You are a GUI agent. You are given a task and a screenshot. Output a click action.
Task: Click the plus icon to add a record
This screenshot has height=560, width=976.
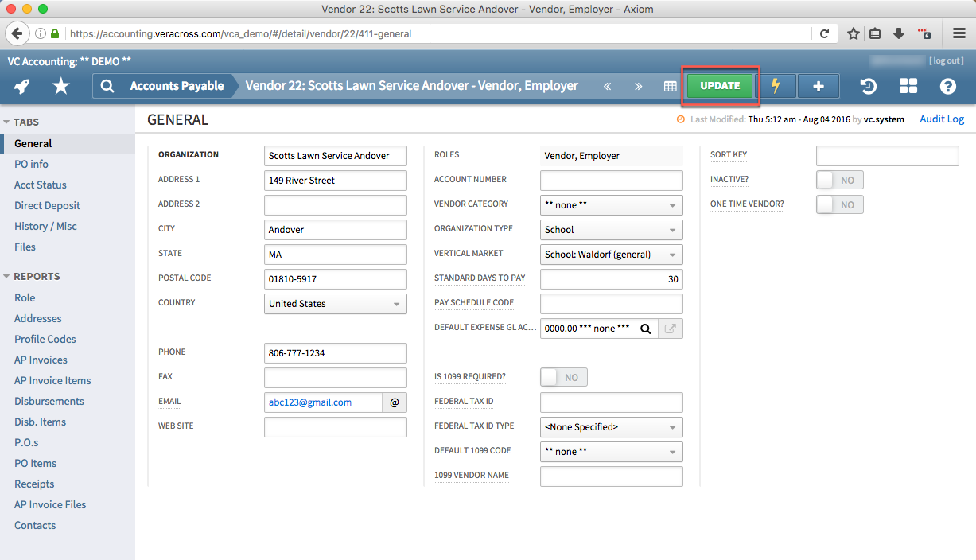(819, 86)
